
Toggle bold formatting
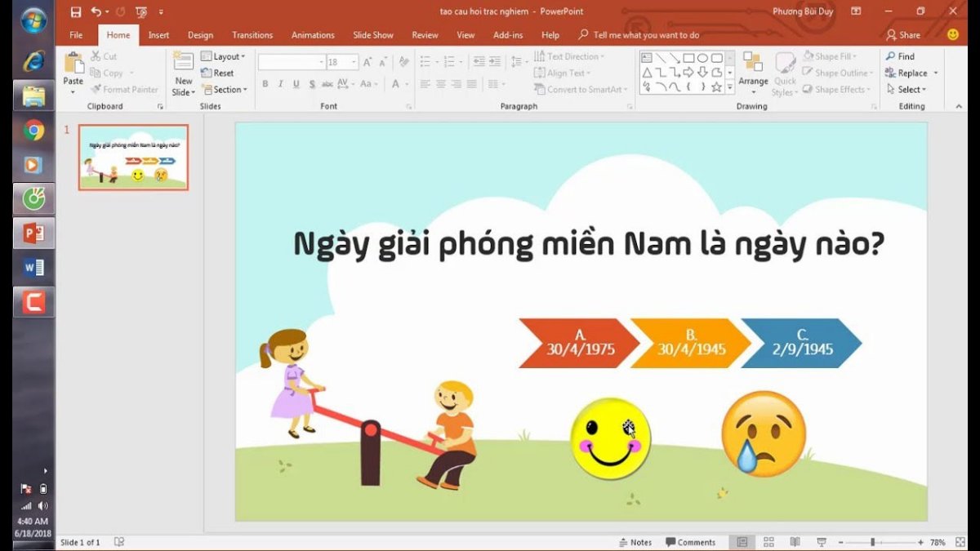click(265, 84)
